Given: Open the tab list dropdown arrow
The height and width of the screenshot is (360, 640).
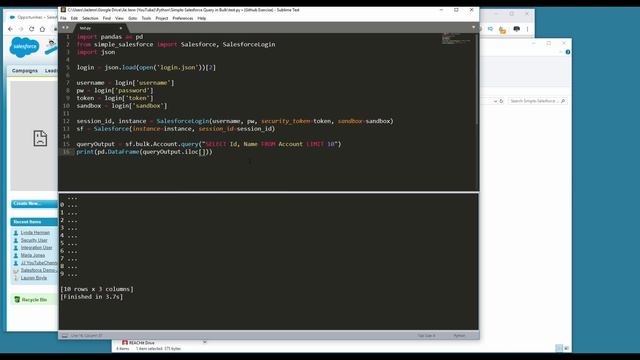Looking at the screenshot, I should click(x=473, y=28).
